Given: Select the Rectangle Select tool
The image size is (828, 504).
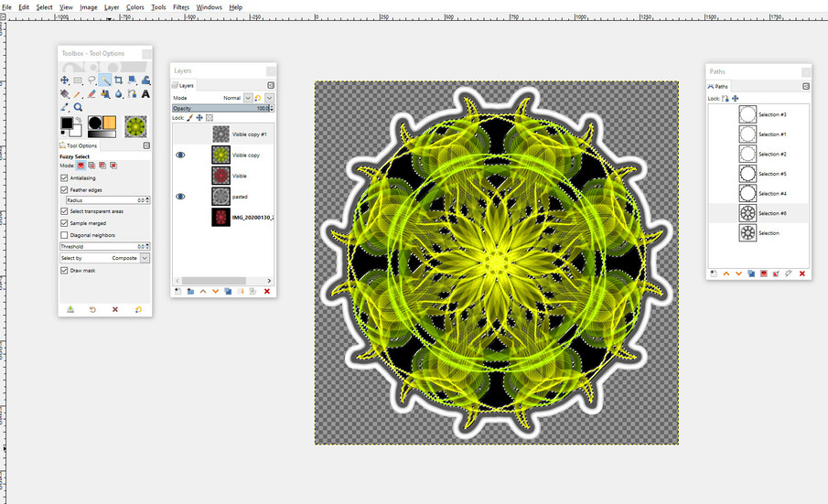Looking at the screenshot, I should click(x=78, y=80).
